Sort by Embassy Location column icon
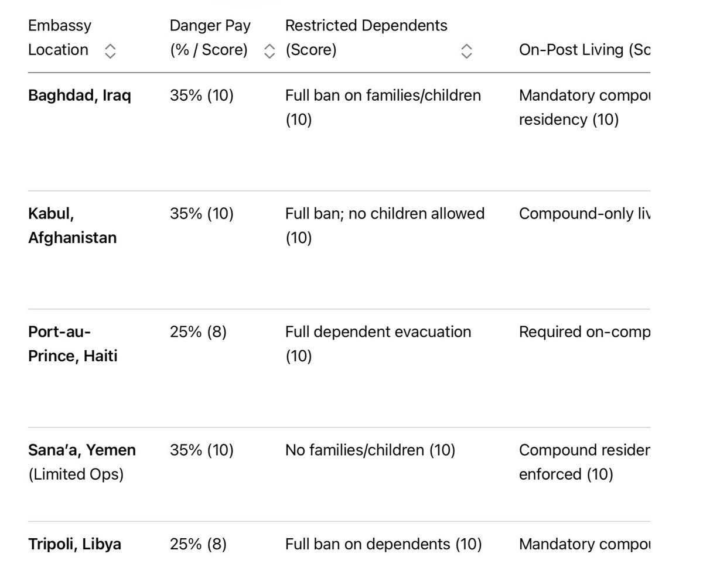The height and width of the screenshot is (588, 703). click(110, 52)
